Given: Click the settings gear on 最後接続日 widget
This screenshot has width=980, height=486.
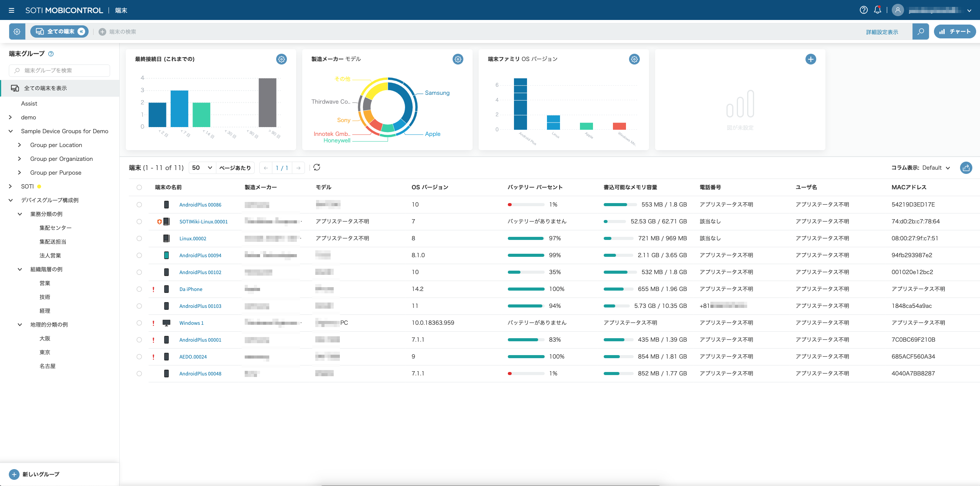Looking at the screenshot, I should [282, 59].
